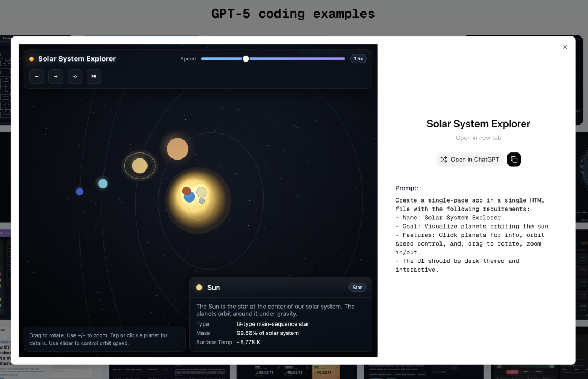Image resolution: width=588 pixels, height=379 pixels.
Task: Click the 99.86% of solar system value
Action: tap(268, 333)
